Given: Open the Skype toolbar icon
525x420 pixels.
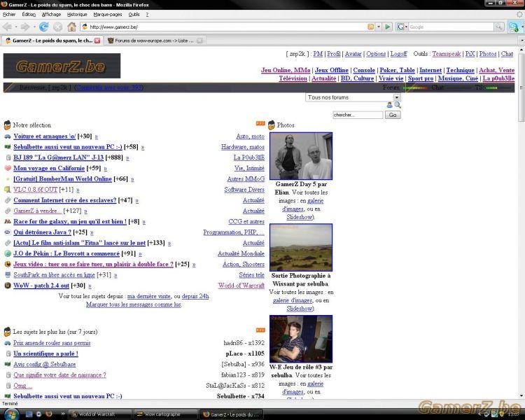Looking at the screenshot, I should click(x=513, y=27).
